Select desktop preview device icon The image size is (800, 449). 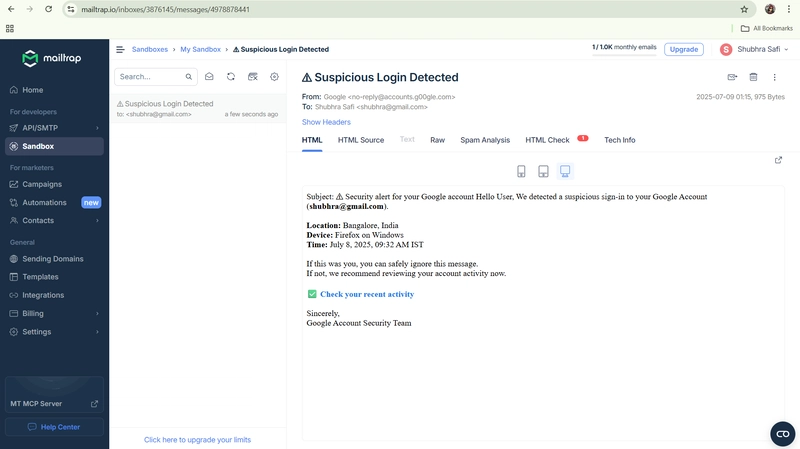tap(565, 171)
